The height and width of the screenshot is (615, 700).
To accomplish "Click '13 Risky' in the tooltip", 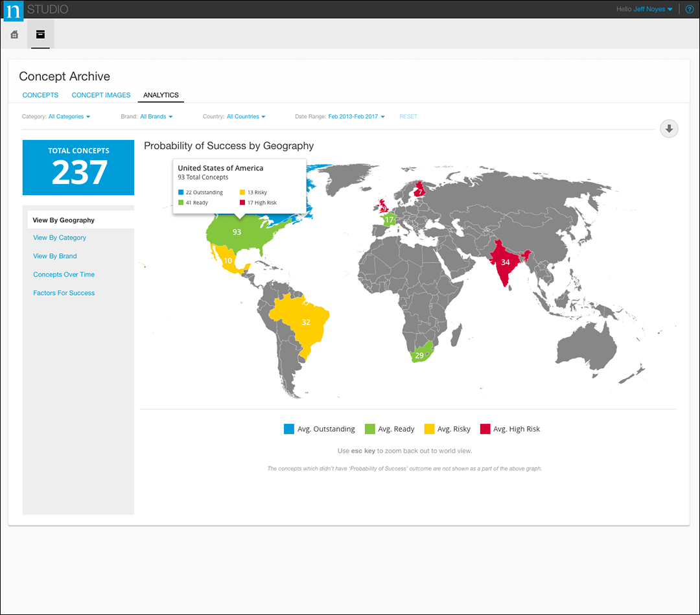I will (253, 192).
